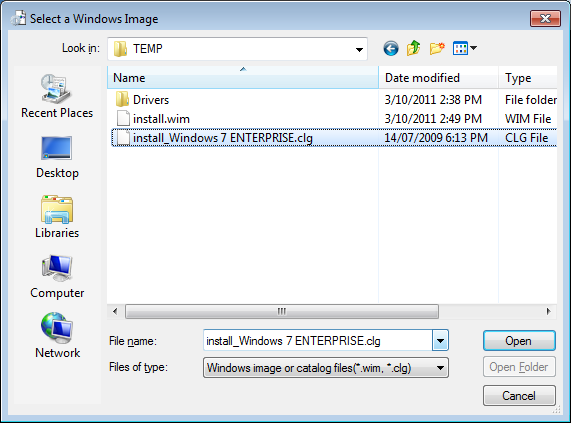Image resolution: width=571 pixels, height=423 pixels.
Task: Open Recent Places in sidebar
Action: click(x=57, y=96)
